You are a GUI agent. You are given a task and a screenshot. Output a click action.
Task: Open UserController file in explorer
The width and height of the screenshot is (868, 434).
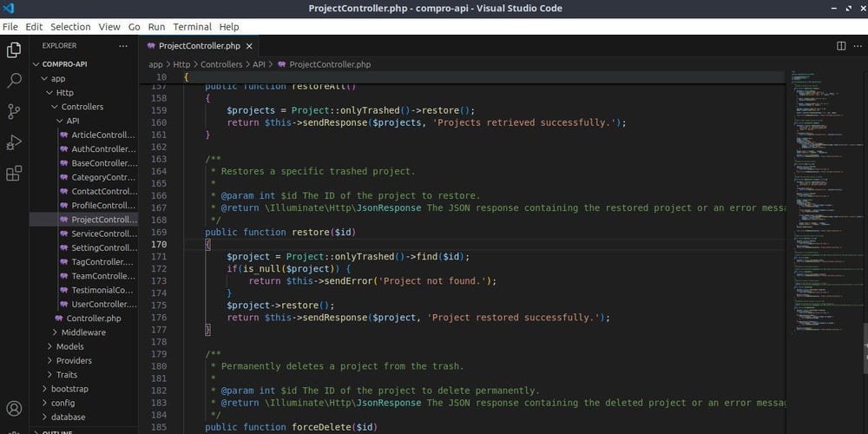[x=83, y=305]
